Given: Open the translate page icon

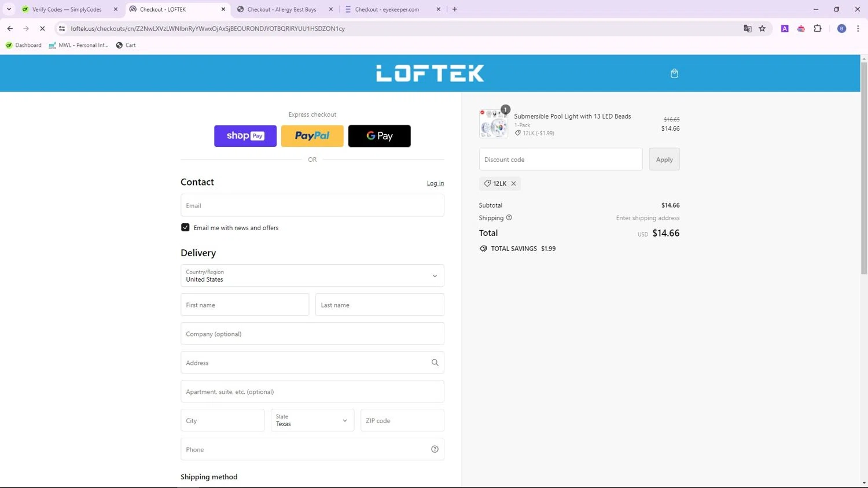Looking at the screenshot, I should click(747, 28).
